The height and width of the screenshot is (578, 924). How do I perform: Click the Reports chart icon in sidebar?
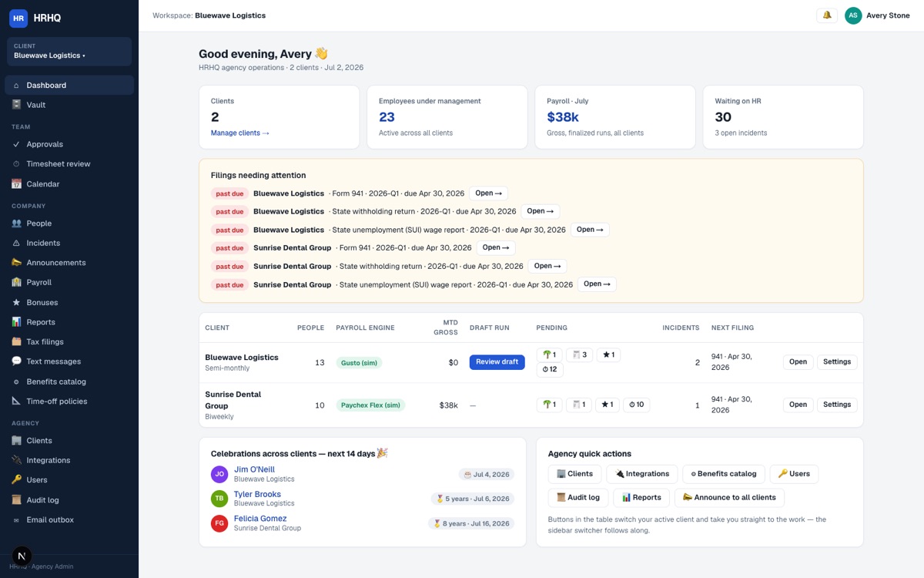(16, 322)
